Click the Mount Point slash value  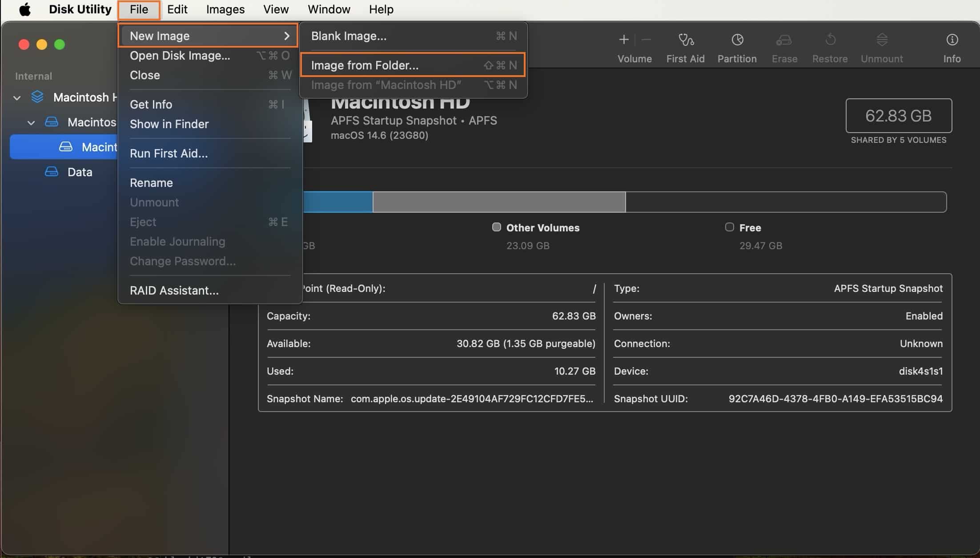coord(594,289)
